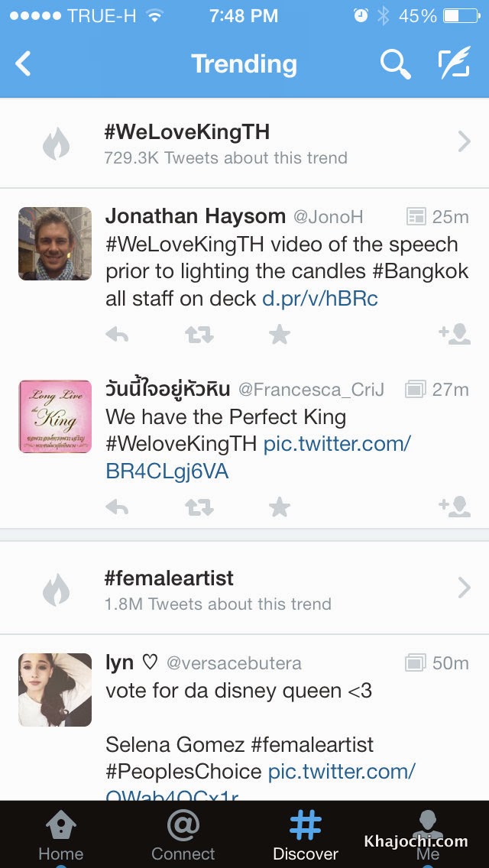Expand the #WeLoveKingTH trend chevron
Viewport: 489px width, 868px height.
click(x=464, y=142)
